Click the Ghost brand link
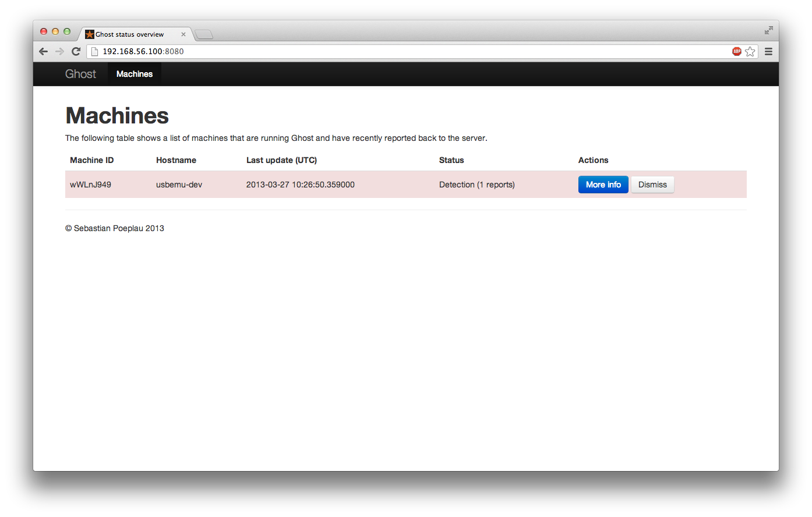This screenshot has height=517, width=812. point(80,74)
